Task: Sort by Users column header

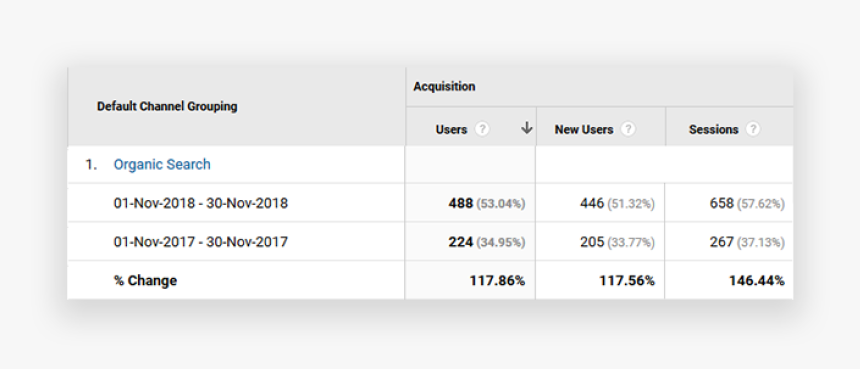Action: (x=451, y=129)
